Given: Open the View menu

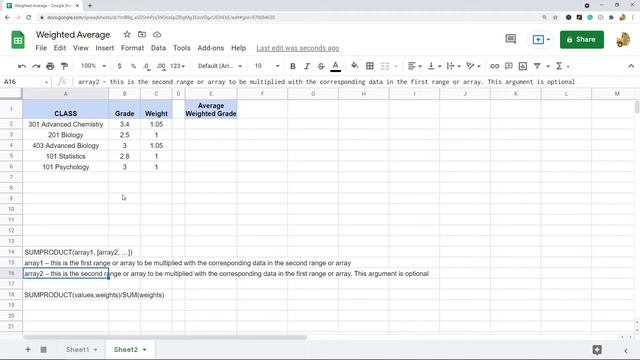Looking at the screenshot, I should [81, 48].
